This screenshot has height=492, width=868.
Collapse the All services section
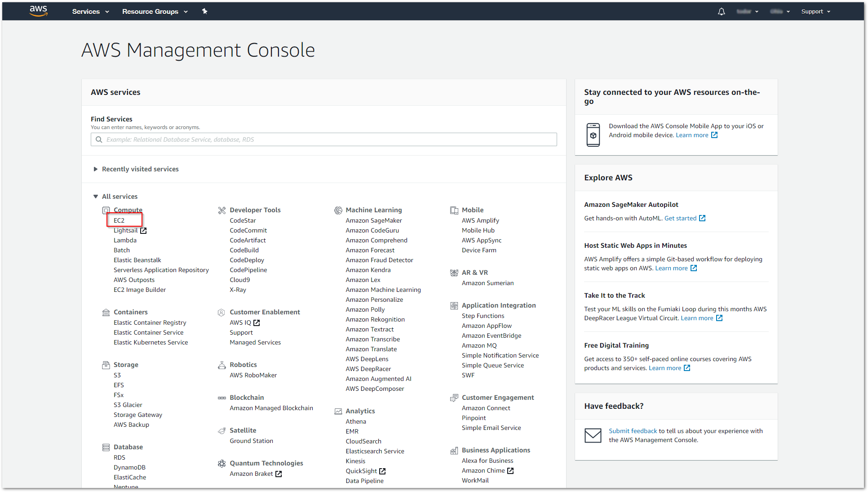click(115, 197)
